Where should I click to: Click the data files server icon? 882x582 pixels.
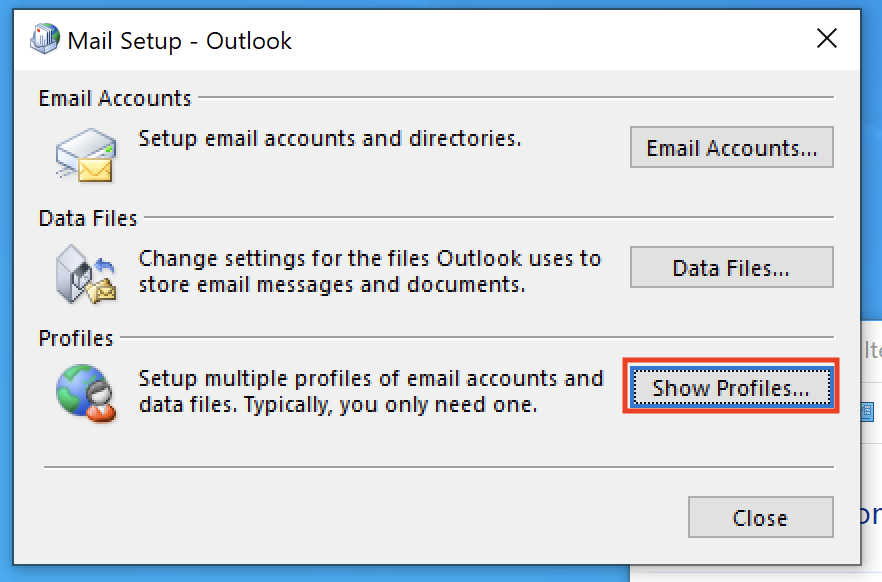click(x=86, y=274)
